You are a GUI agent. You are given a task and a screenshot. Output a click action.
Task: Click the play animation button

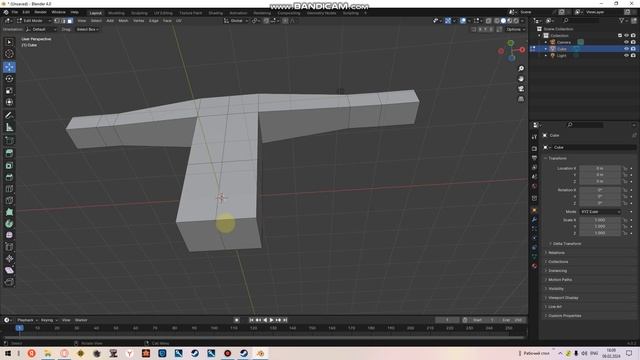tap(271, 320)
